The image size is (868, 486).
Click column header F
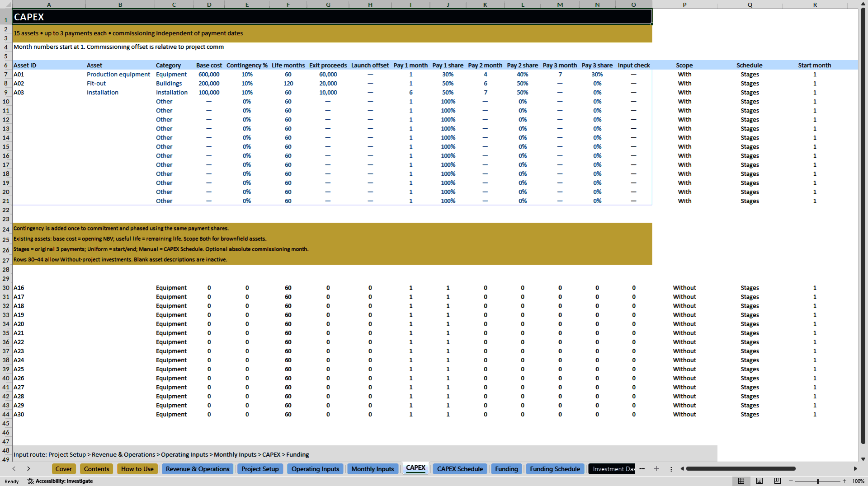pyautogui.click(x=288, y=5)
